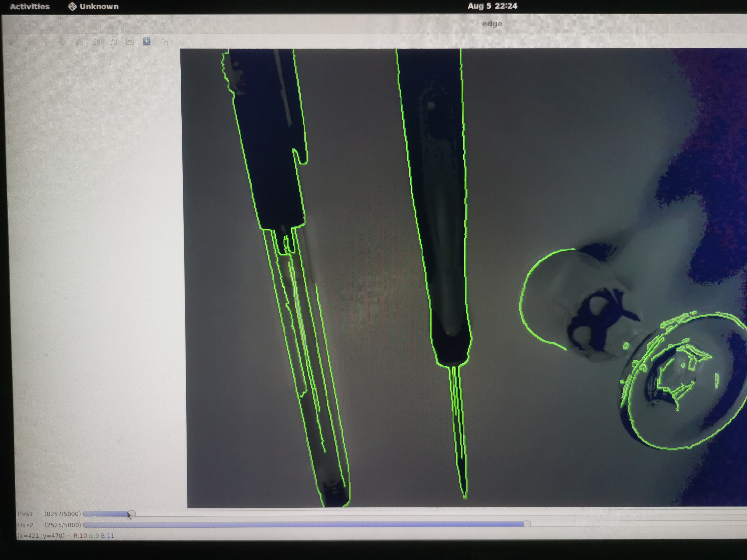Viewport: 747px width, 560px height.
Task: Open the Activities overview
Action: coord(30,6)
